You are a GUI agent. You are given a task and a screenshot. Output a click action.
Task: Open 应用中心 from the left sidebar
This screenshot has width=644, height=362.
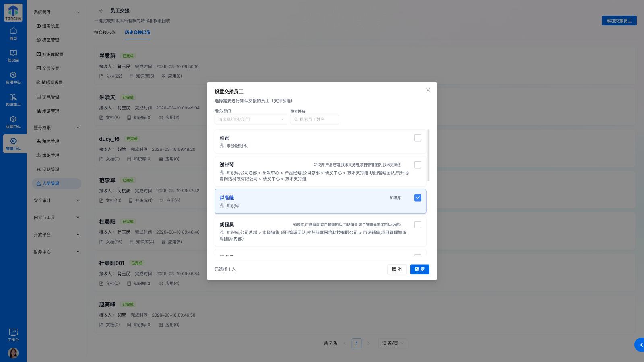click(x=13, y=78)
